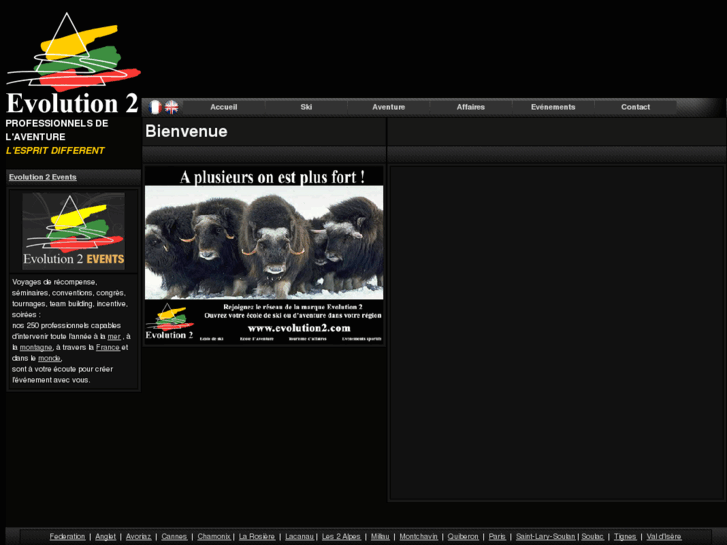Follow the 'mer' link in sidebar
Image resolution: width=727 pixels, height=545 pixels.
tap(114, 337)
